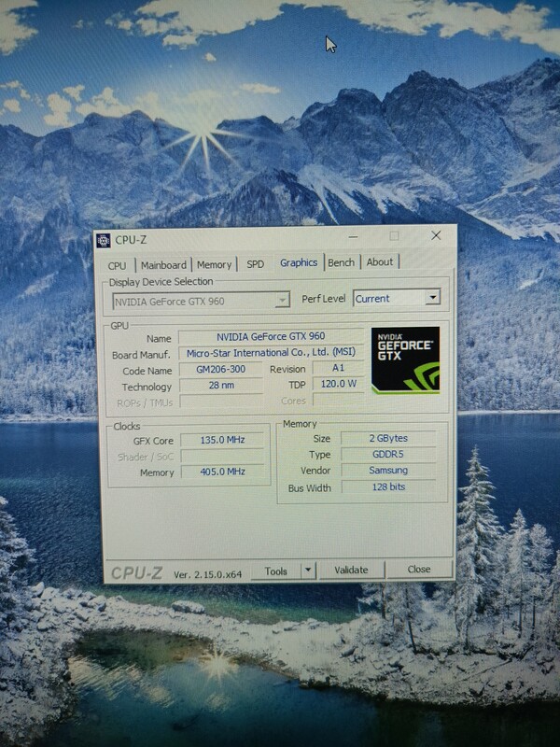Image resolution: width=560 pixels, height=747 pixels.
Task: Open the Tools dropdown arrow
Action: click(308, 570)
